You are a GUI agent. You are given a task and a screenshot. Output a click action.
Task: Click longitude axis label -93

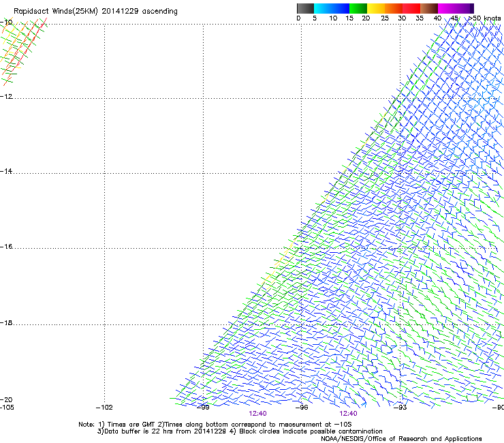(400, 408)
